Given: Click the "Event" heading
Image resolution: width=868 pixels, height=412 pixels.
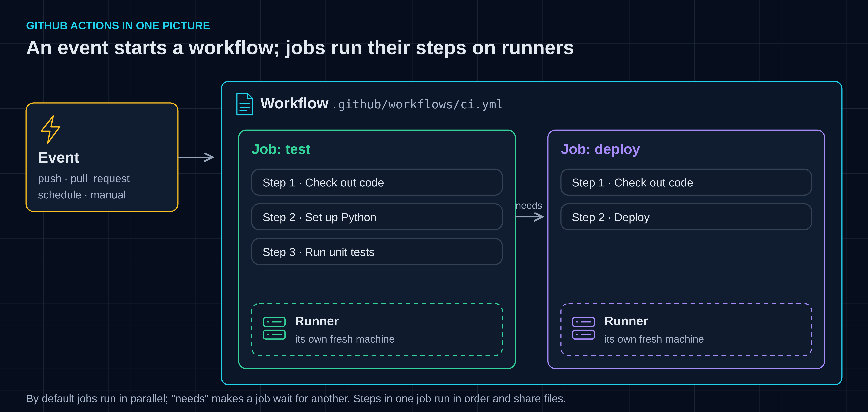Looking at the screenshot, I should click(59, 158).
